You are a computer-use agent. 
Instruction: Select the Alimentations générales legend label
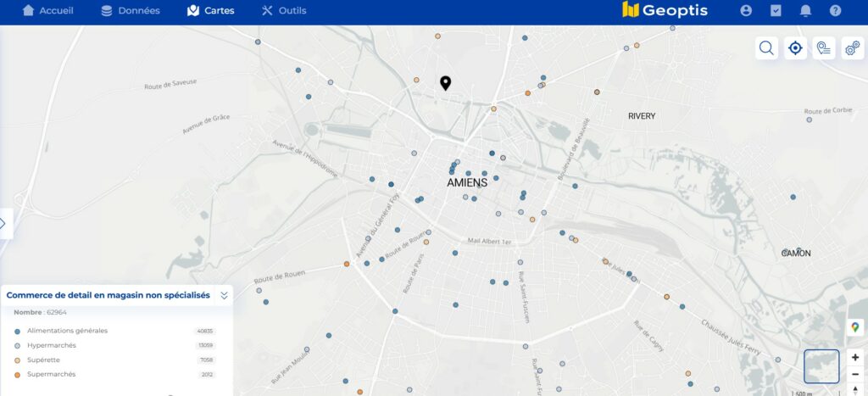(68, 331)
